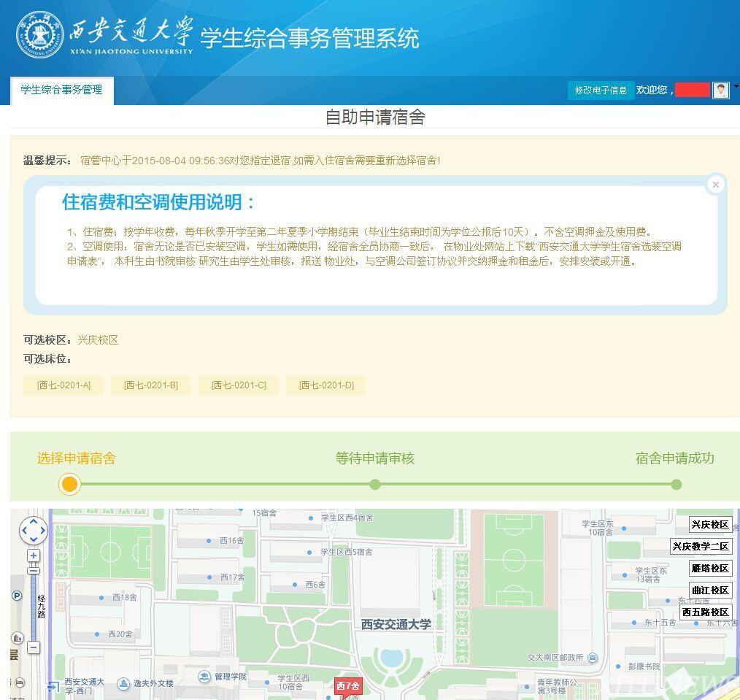Click the 学生区西10宿舍 blue dot
The width and height of the screenshot is (740, 700).
pyautogui.click(x=267, y=682)
